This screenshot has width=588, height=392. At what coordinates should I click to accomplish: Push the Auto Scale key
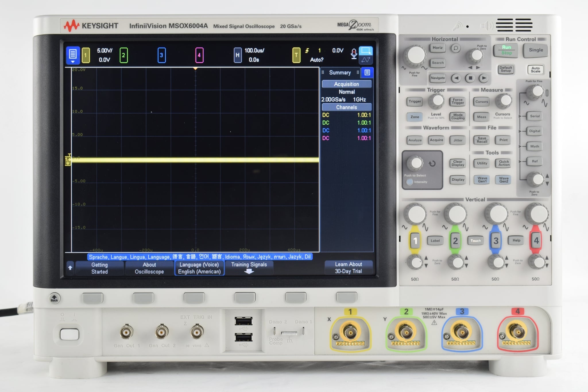pos(535,69)
